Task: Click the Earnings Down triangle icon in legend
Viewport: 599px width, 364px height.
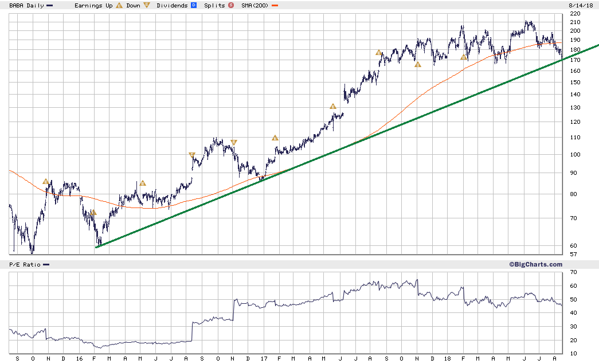Action: click(x=147, y=5)
